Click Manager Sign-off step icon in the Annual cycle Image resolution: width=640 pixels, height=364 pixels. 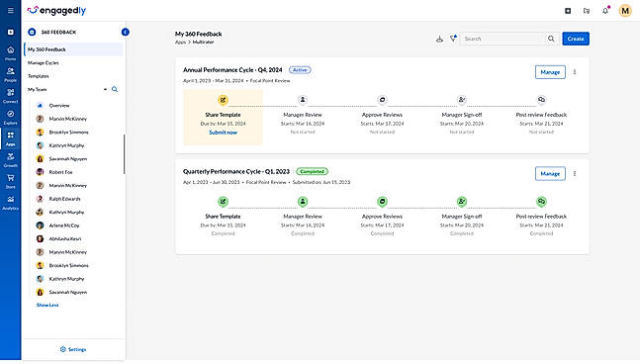(462, 100)
